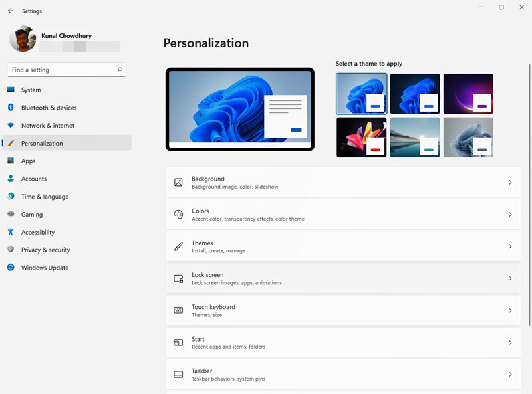This screenshot has height=394, width=532.
Task: Open System in the sidebar
Action: coord(67,90)
